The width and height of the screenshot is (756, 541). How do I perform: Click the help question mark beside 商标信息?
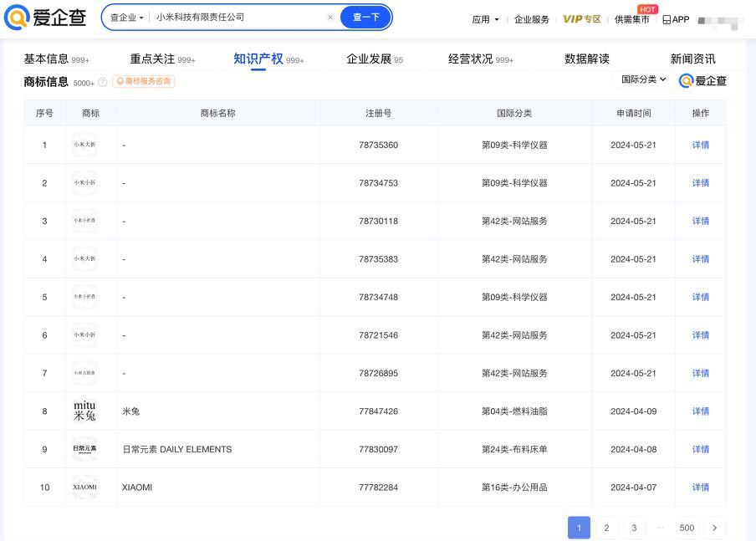coord(102,83)
